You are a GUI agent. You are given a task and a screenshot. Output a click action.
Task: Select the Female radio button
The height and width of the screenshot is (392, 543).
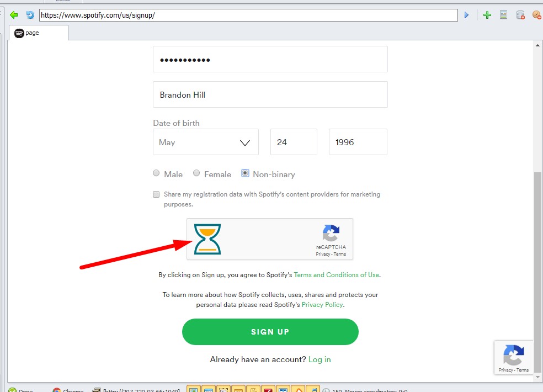(196, 173)
